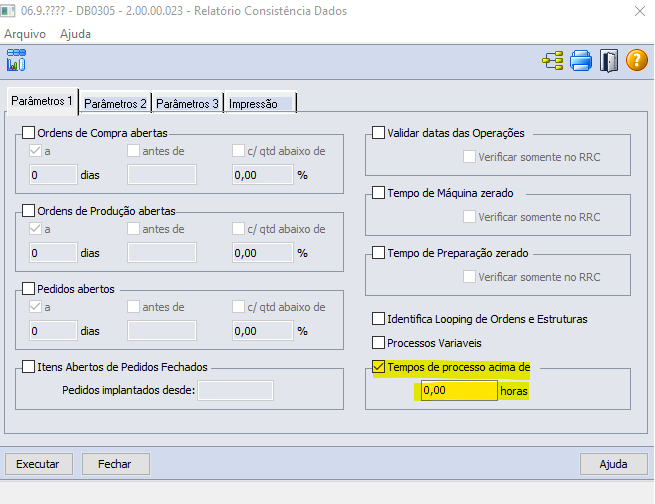Open the Arquivo menu
Image resolution: width=655 pixels, height=504 pixels.
(x=25, y=34)
